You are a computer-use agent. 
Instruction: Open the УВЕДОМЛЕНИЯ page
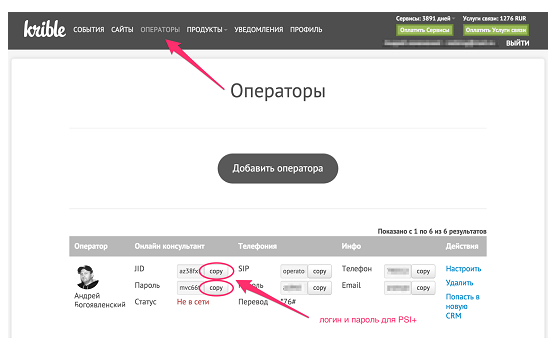click(x=259, y=30)
